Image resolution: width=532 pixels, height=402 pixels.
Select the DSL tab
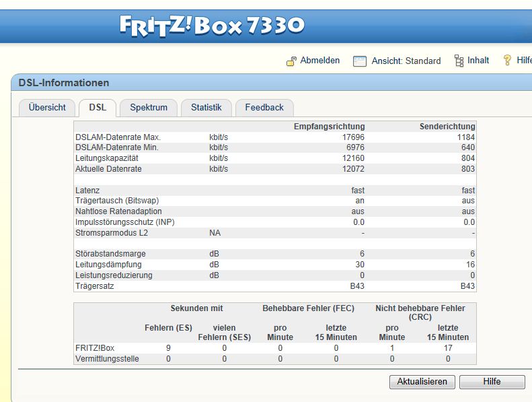click(98, 107)
